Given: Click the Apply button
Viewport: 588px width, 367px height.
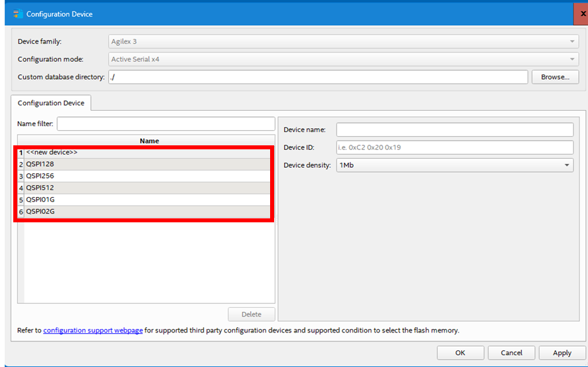Looking at the screenshot, I should click(562, 353).
